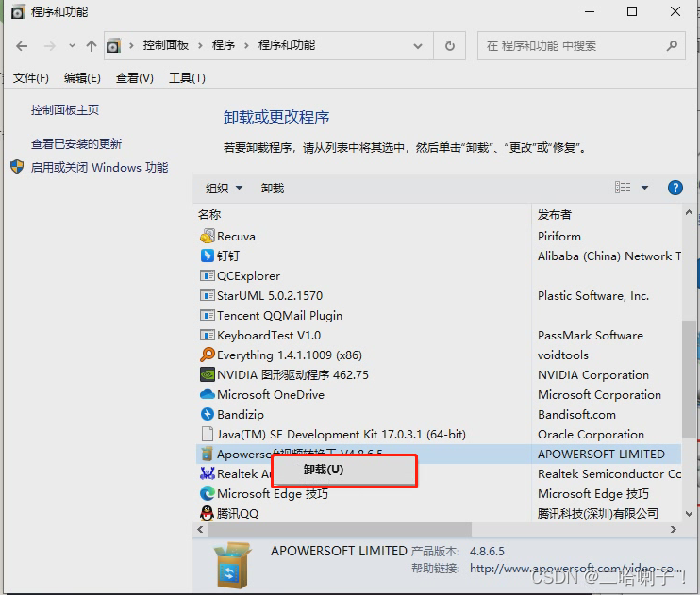Click the vertical scrollbar thumb
Image resolution: width=700 pixels, height=595 pixels.
pyautogui.click(x=690, y=378)
